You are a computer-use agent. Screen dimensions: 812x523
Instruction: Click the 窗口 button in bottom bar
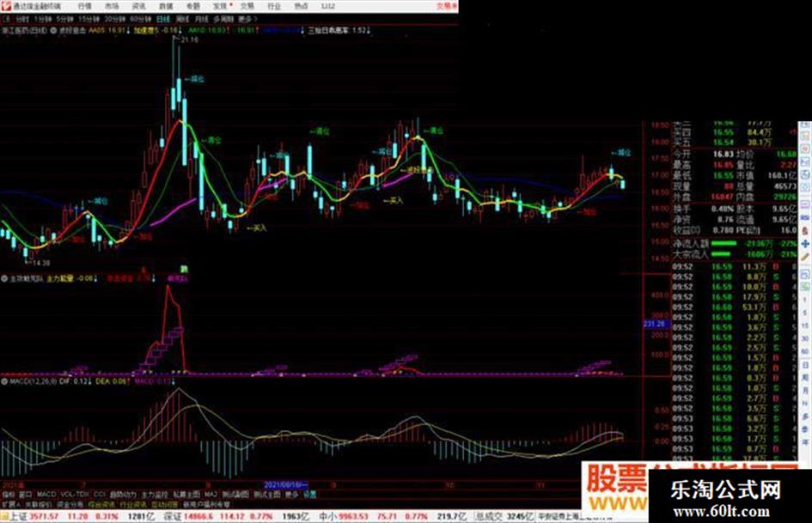pos(26,495)
